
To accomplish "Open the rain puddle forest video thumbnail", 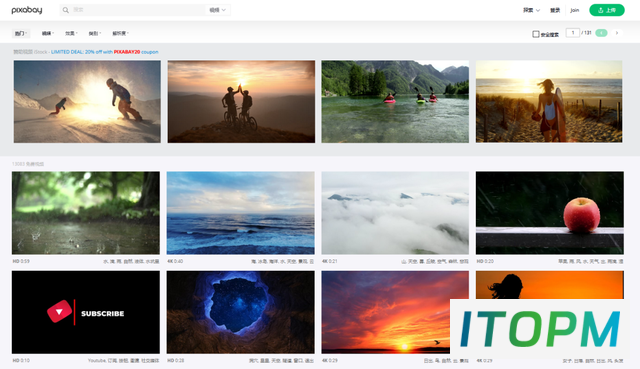I will click(86, 213).
